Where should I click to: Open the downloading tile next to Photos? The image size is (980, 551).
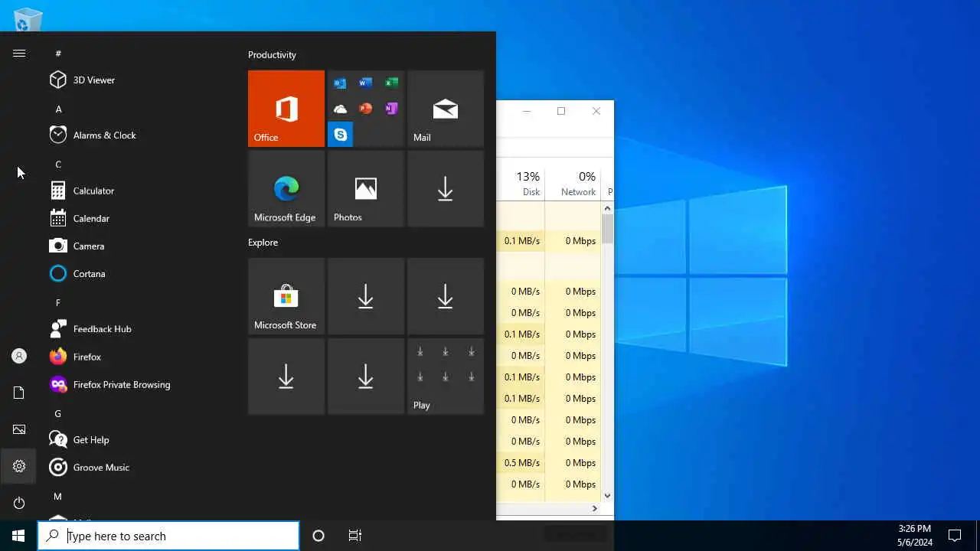tap(446, 188)
